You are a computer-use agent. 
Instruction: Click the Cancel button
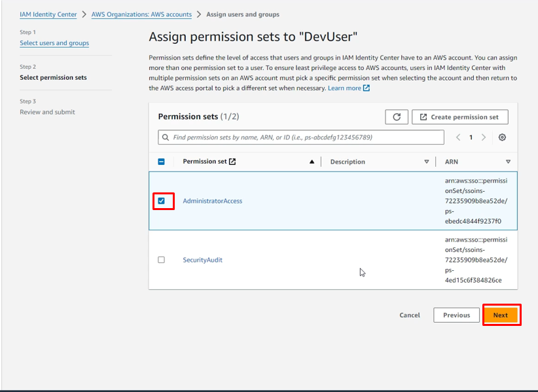pyautogui.click(x=410, y=315)
